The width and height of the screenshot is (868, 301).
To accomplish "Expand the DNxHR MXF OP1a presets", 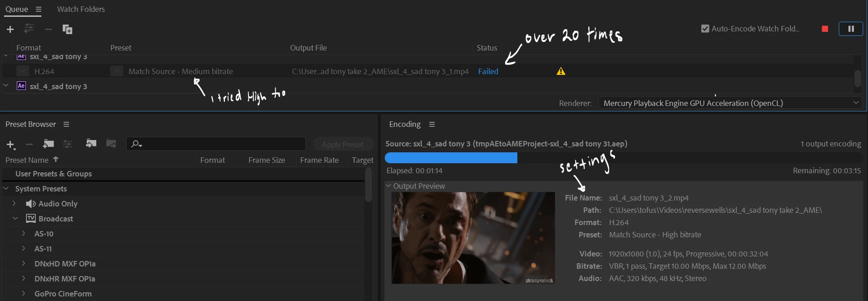I will coord(24,278).
